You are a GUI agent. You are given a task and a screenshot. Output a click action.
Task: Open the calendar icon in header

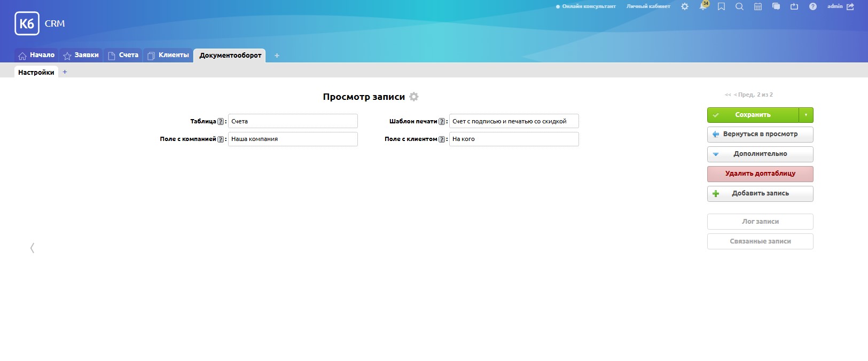[757, 6]
